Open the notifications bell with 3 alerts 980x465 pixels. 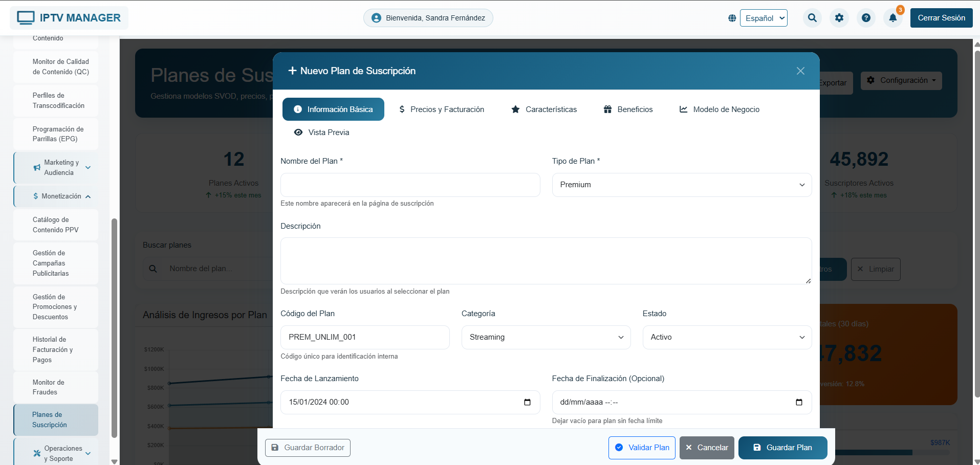893,17
